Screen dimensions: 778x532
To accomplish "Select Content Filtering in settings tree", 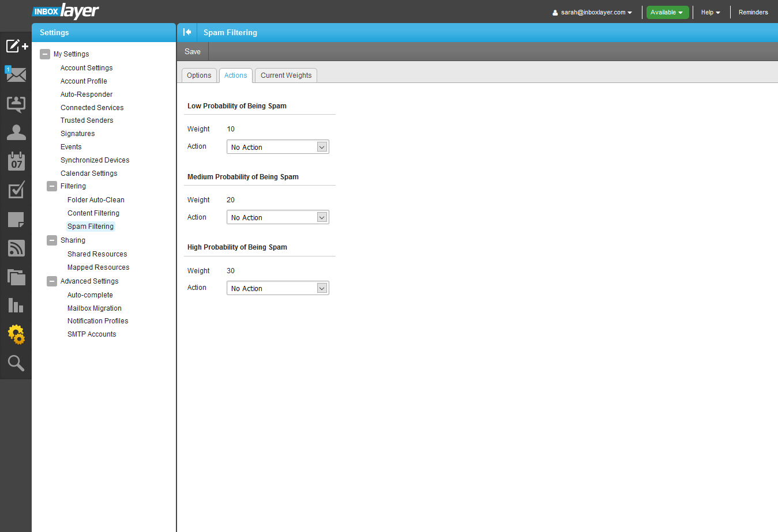I will click(x=93, y=213).
